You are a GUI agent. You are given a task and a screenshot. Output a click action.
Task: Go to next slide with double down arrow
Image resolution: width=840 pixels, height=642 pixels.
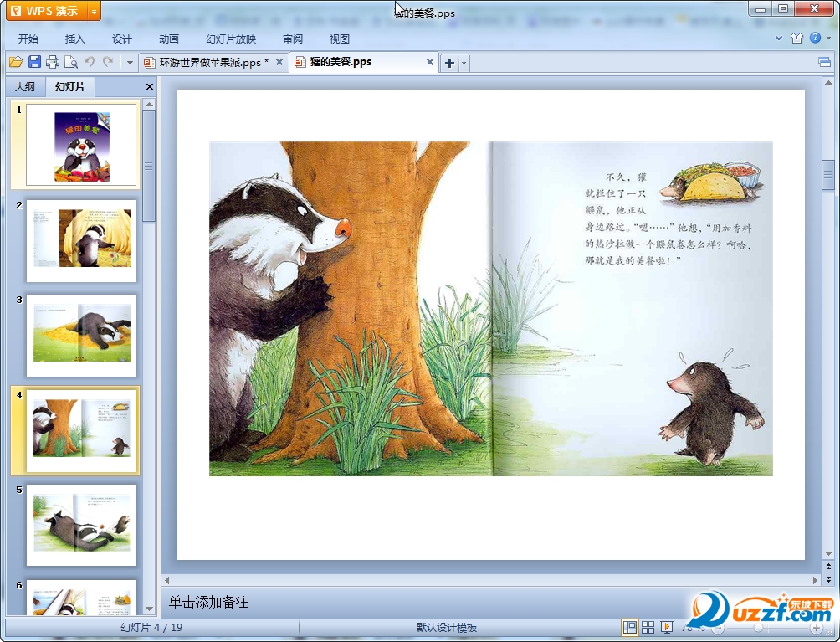pos(828,579)
